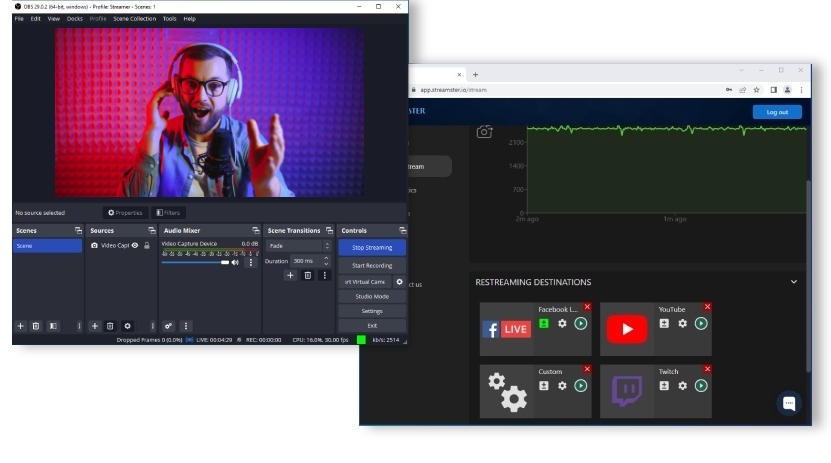Add a scene transition with plus icon
The image size is (831, 463).
click(290, 275)
